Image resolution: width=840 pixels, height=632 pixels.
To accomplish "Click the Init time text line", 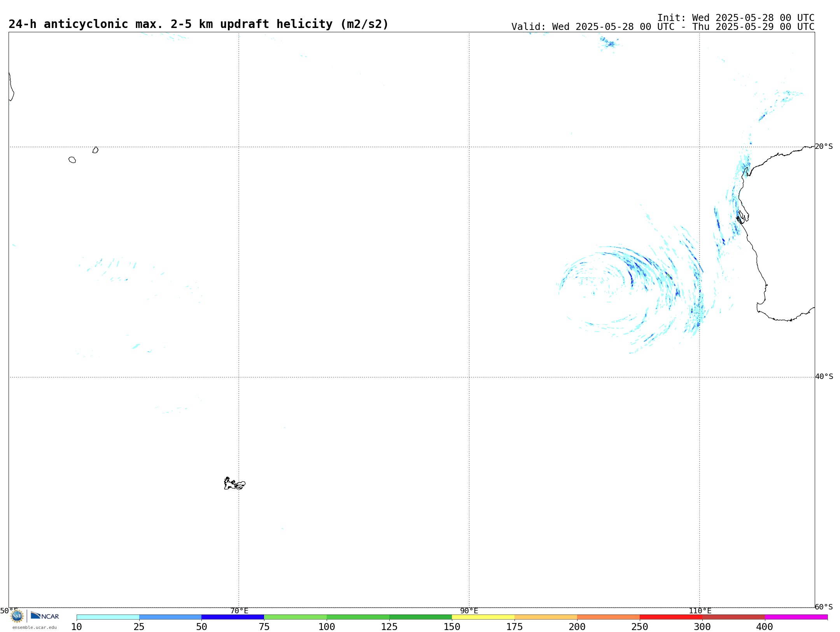I will click(736, 18).
